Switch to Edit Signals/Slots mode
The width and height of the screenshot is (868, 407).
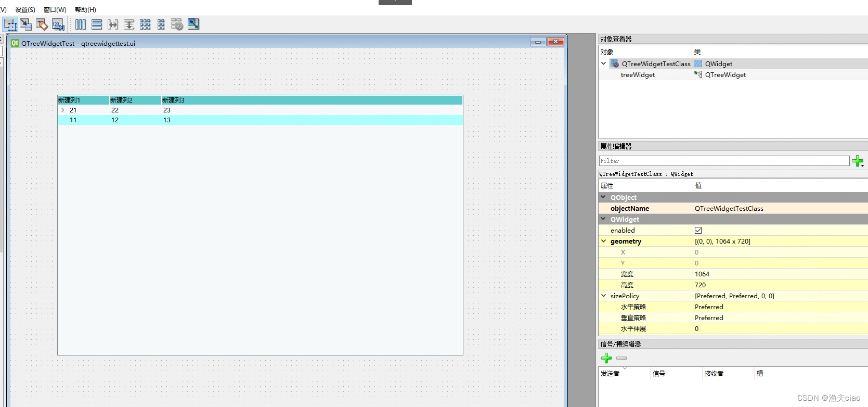click(26, 24)
